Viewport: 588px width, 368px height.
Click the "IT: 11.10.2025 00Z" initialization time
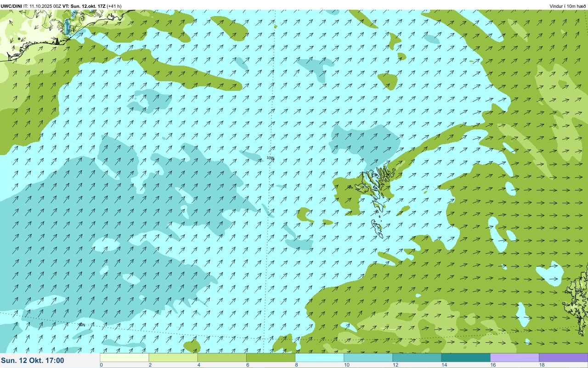(x=42, y=6)
